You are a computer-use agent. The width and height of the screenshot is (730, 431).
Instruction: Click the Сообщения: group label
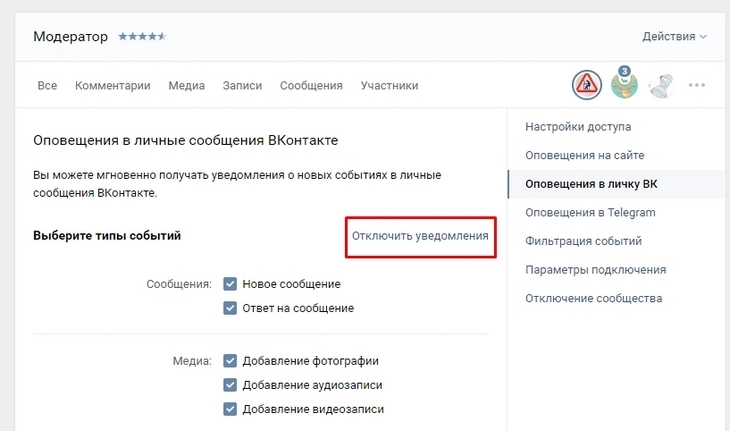tap(179, 284)
